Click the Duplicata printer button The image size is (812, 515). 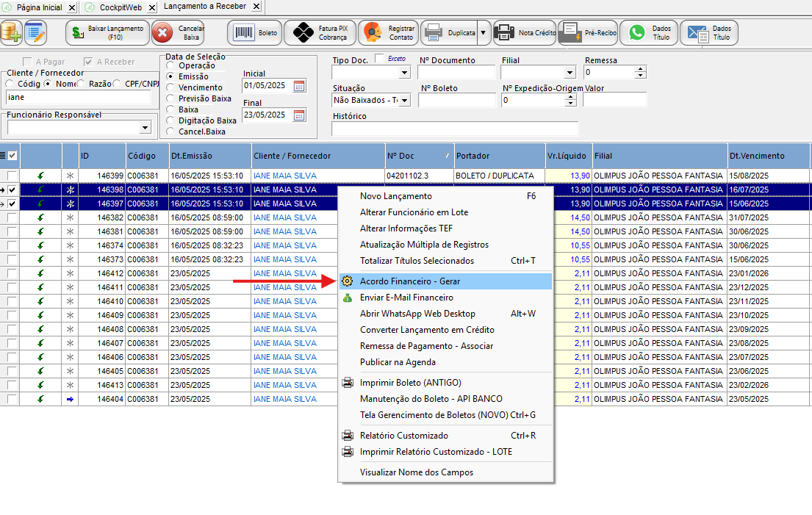pos(449,32)
